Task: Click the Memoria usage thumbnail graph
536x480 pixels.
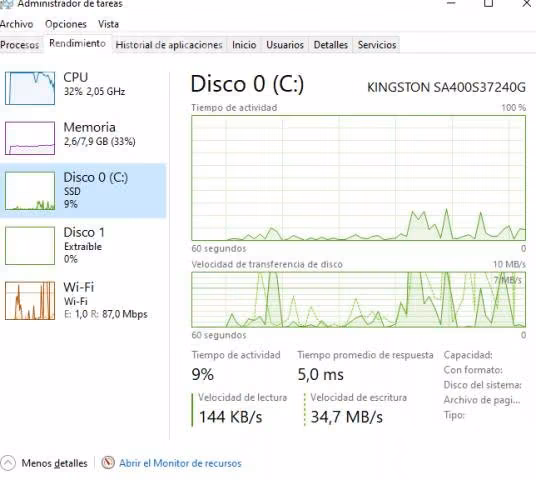Action: tap(30, 138)
